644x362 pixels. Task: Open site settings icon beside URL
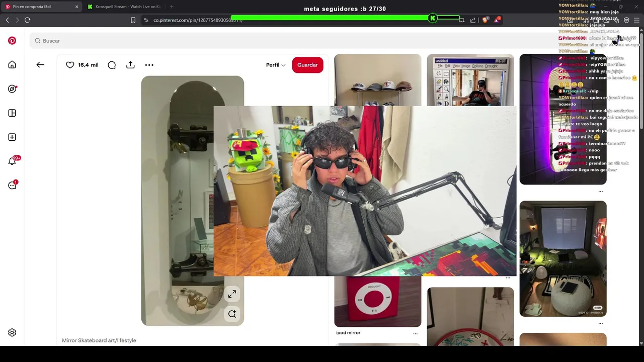coord(146,20)
